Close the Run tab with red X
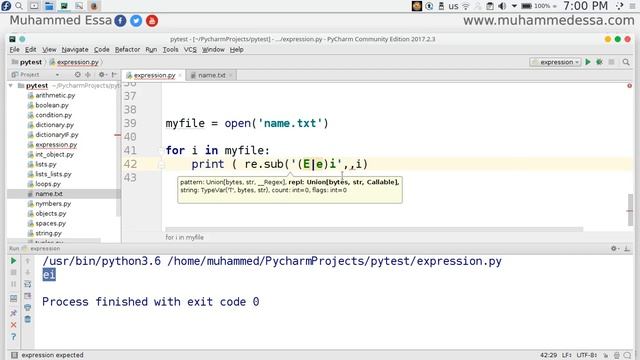The image size is (640, 360). (x=13, y=325)
